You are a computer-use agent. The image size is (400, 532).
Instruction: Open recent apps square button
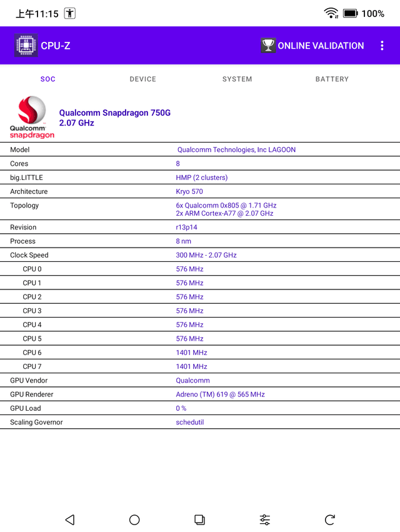click(199, 519)
